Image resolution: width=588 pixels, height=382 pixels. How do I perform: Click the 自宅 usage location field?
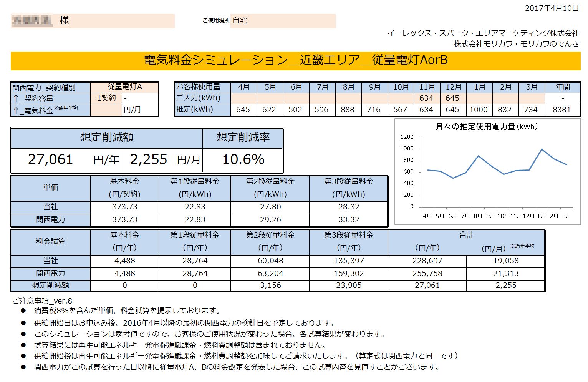tap(283, 21)
